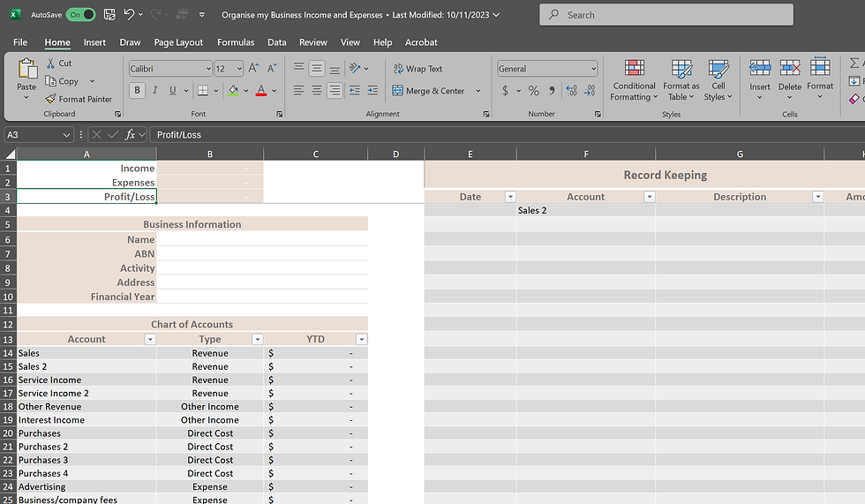Apply the yellow Fill Color
The image size is (865, 504).
pyautogui.click(x=233, y=90)
